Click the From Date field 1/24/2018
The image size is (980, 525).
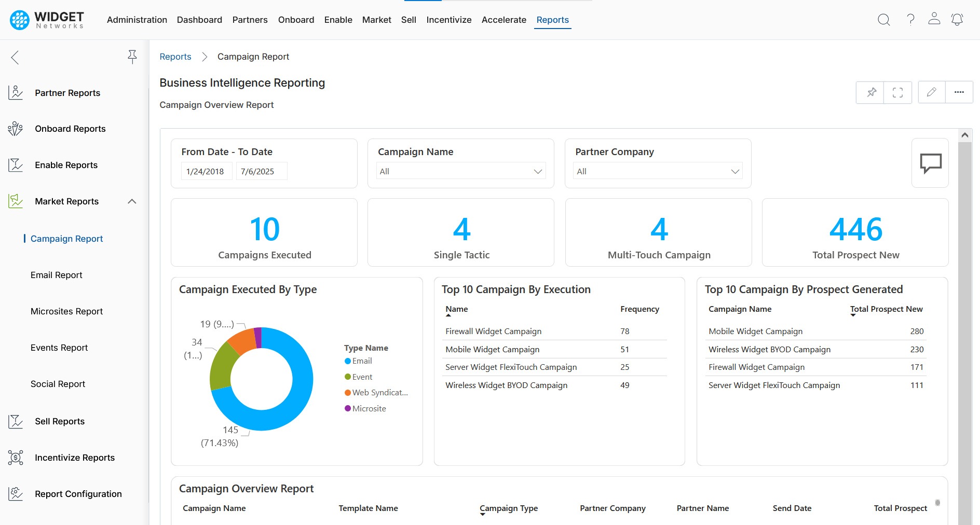pos(206,171)
